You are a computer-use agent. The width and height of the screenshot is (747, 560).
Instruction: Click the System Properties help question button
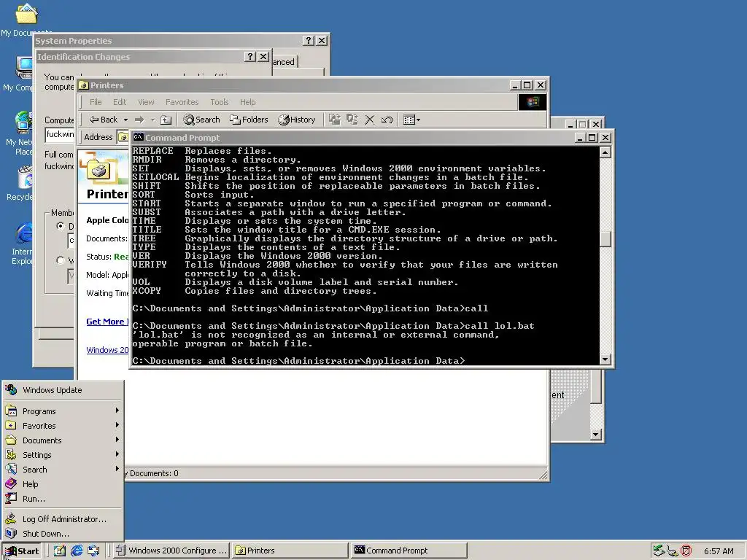(309, 41)
